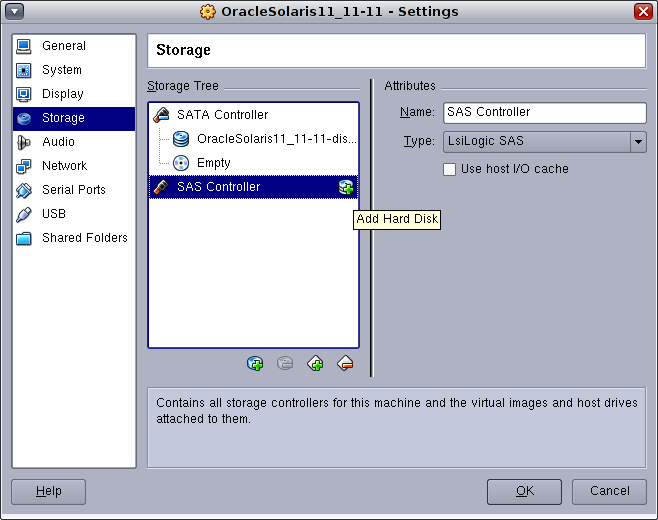
Task: Open Shared Folders settings
Action: (x=84, y=238)
